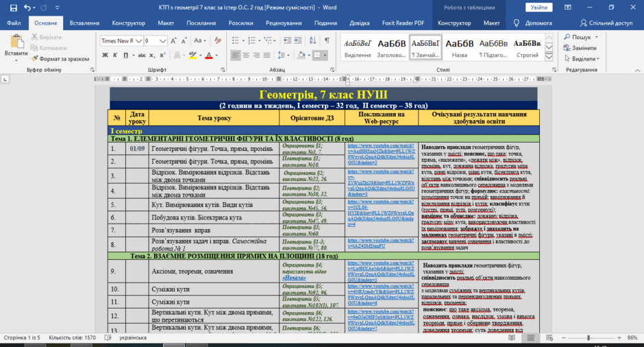
Task: Adjust the zoom slider handle
Action: click(589, 337)
